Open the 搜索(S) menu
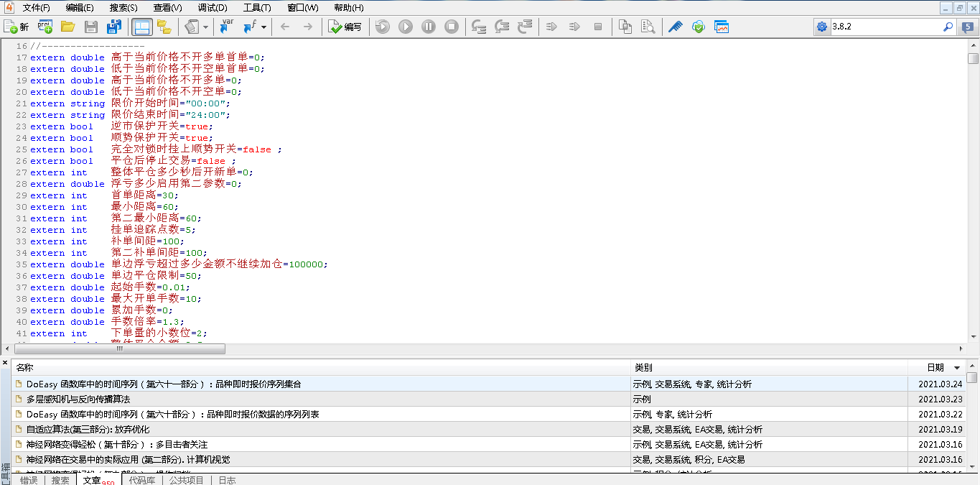980x485 pixels. [x=123, y=8]
